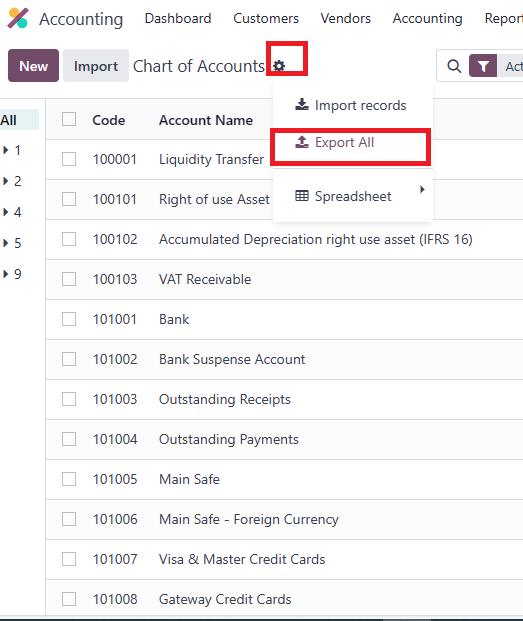This screenshot has height=621, width=523.
Task: Open the Vendors menu
Action: [x=346, y=18]
